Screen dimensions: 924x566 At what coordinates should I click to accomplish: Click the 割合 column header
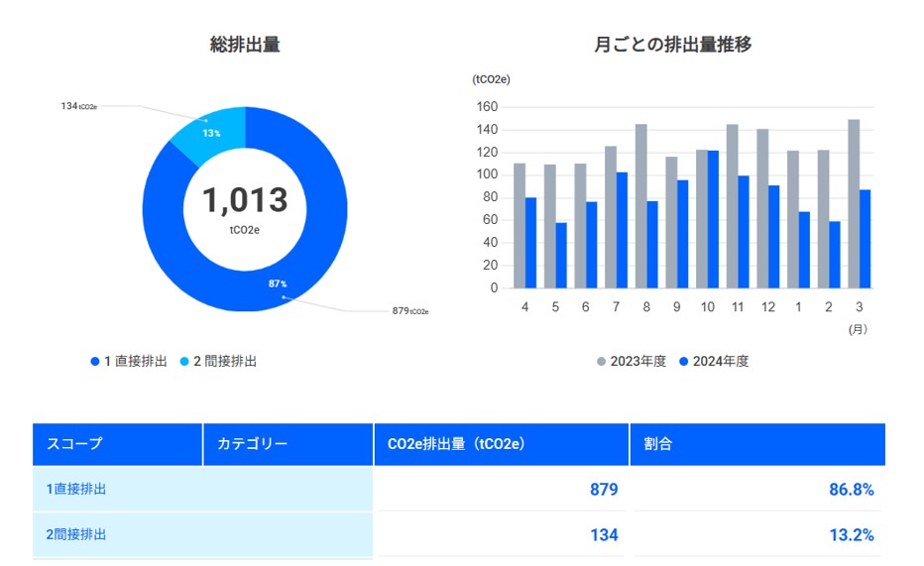[x=658, y=444]
